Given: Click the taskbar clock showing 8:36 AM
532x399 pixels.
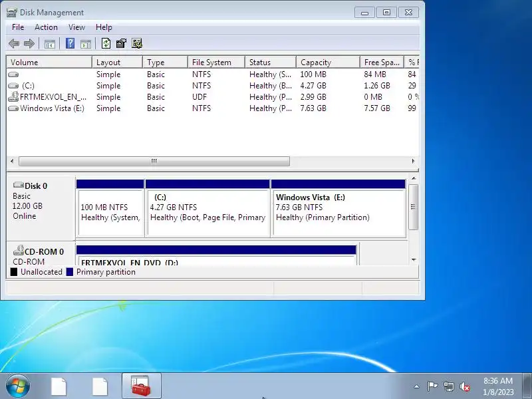Looking at the screenshot, I should tap(498, 386).
